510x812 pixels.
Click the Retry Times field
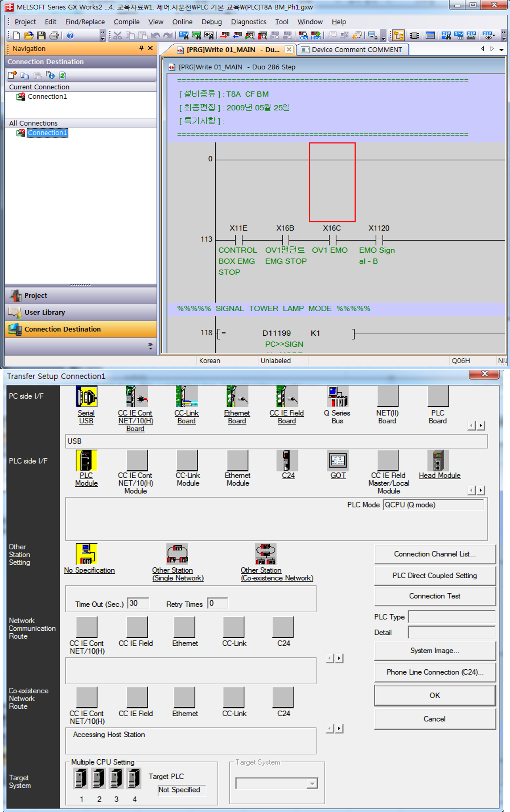point(218,603)
